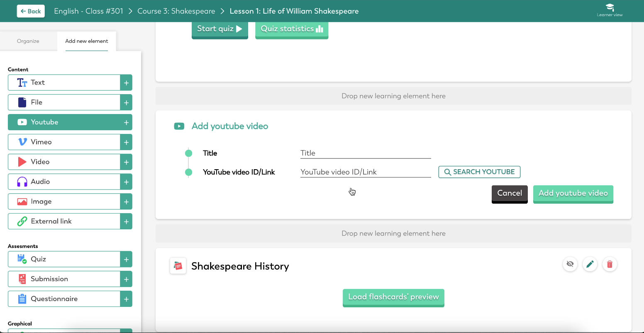Click the Add youtube video button

(x=573, y=193)
